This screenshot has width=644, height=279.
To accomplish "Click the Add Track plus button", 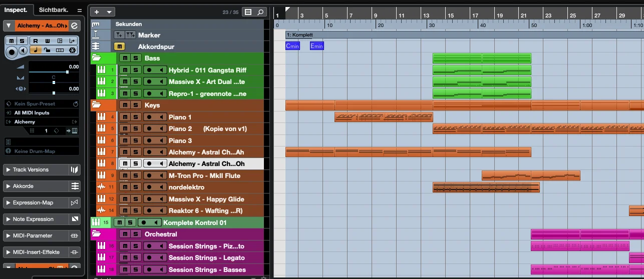I will pos(97,12).
